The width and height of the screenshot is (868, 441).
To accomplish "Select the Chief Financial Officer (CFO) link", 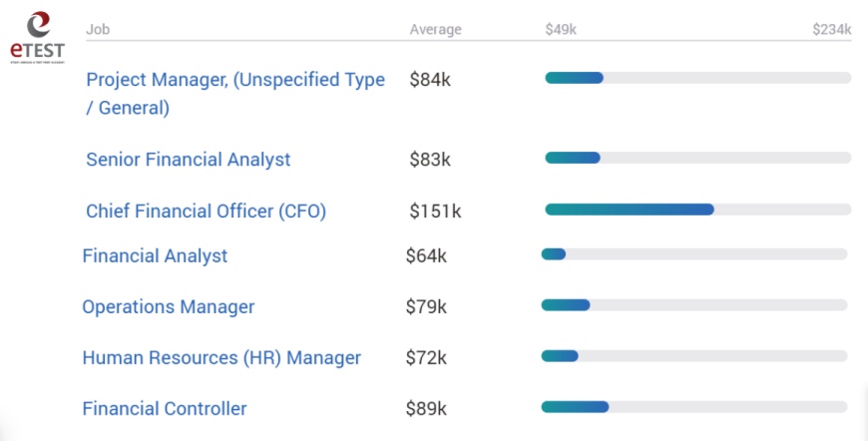I will 206,211.
